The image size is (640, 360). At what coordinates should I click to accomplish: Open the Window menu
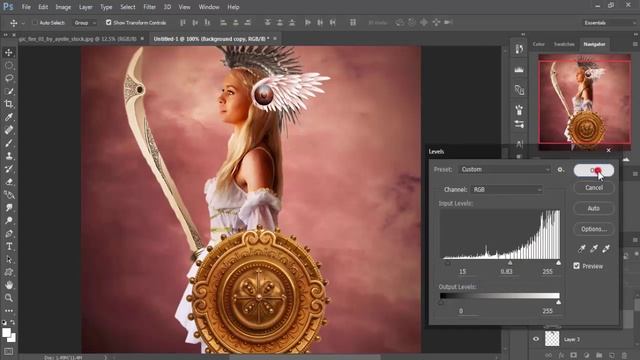coord(209,7)
